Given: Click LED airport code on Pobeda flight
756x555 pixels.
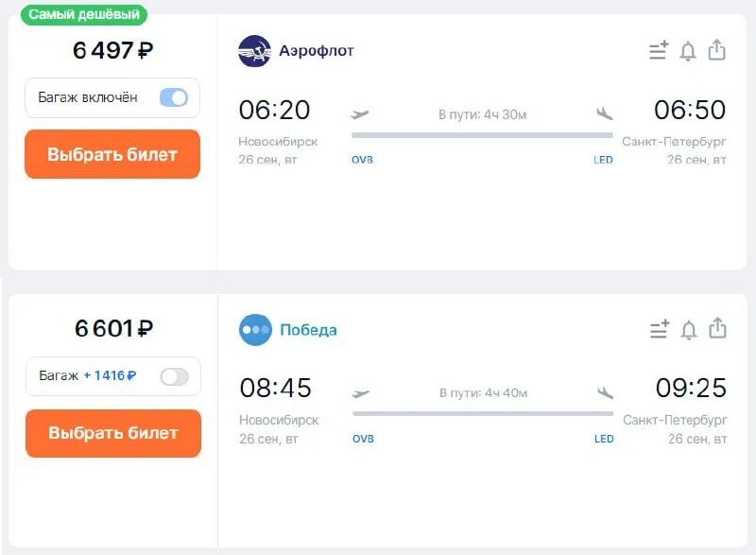Looking at the screenshot, I should (x=604, y=439).
